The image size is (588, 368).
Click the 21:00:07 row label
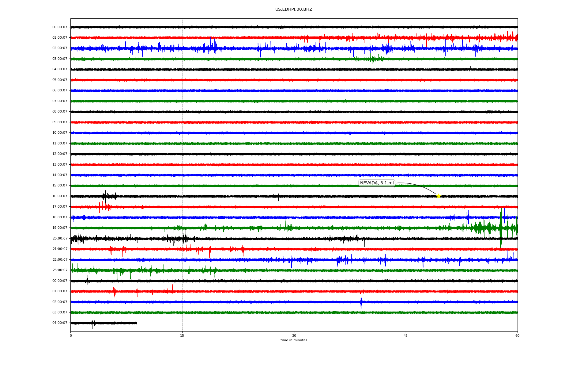60,249
